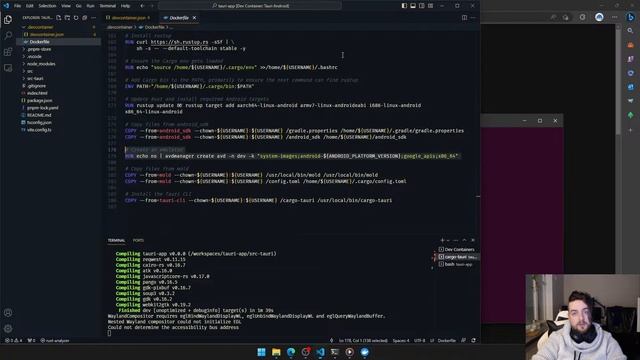Select bash terminal entry
Viewport: 640px width, 360px height.
(x=456, y=264)
